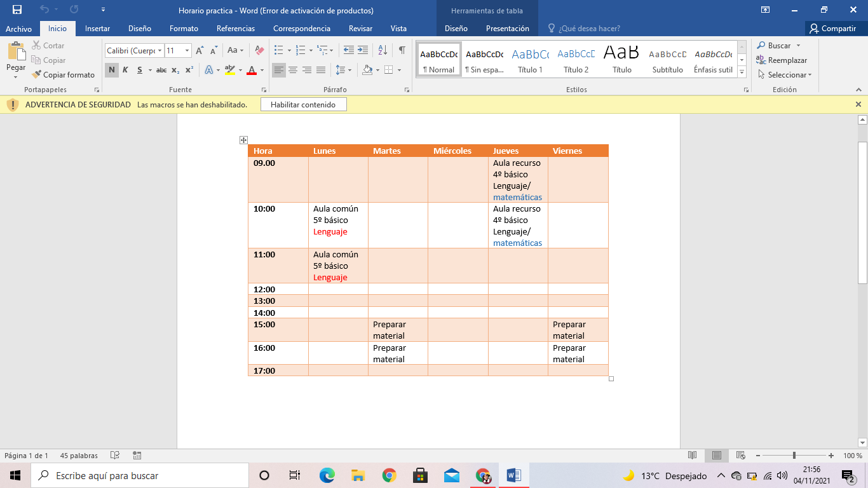Click the Buscar command
The width and height of the screenshot is (868, 488).
(779, 46)
